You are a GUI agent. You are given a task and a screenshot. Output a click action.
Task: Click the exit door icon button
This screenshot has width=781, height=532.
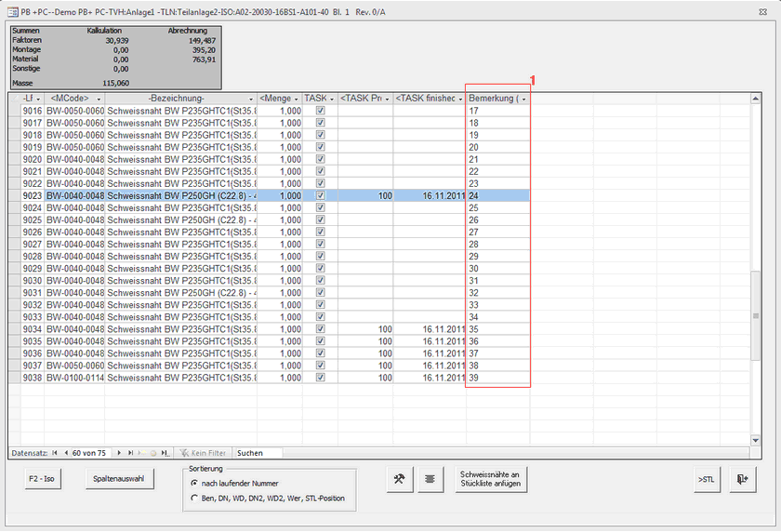(742, 479)
